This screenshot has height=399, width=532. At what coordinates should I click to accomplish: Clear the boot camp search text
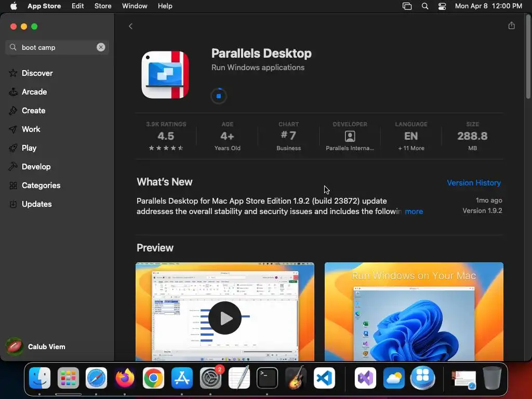click(101, 47)
